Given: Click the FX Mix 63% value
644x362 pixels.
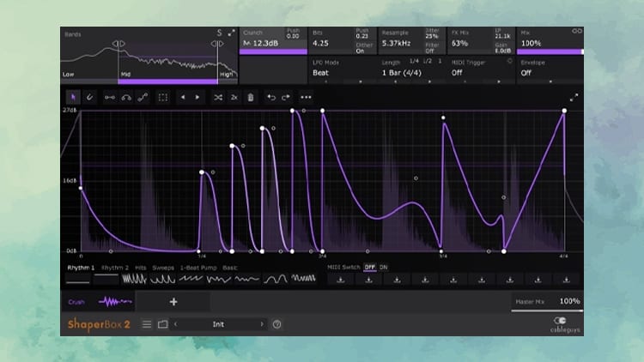Looking at the screenshot, I should pyautogui.click(x=459, y=43).
